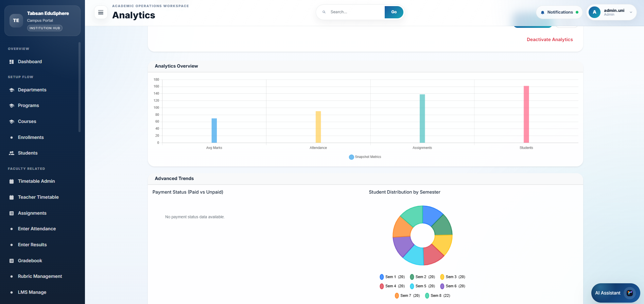This screenshot has width=644, height=304.
Task: Click the teal Assignments bar
Action: click(422, 119)
